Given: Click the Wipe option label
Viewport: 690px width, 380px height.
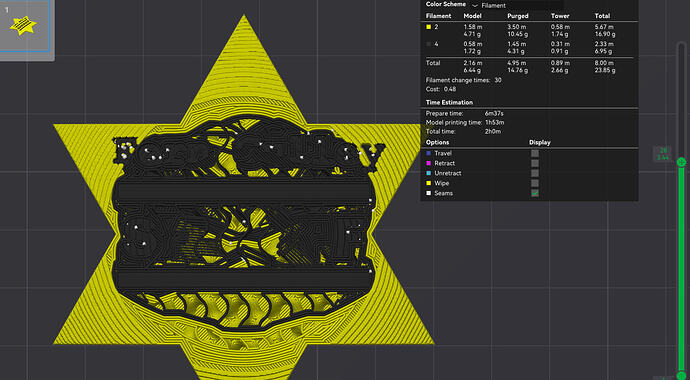Looking at the screenshot, I should pyautogui.click(x=441, y=183).
